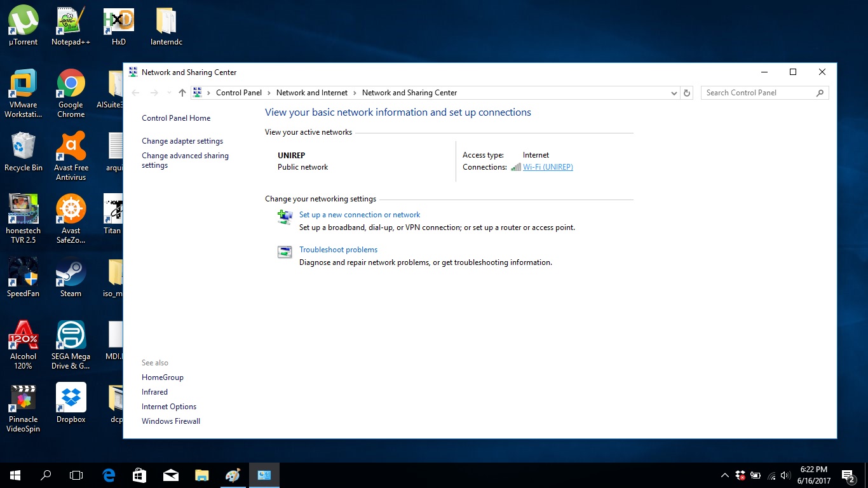
Task: Click the Back navigation arrow
Action: click(135, 93)
